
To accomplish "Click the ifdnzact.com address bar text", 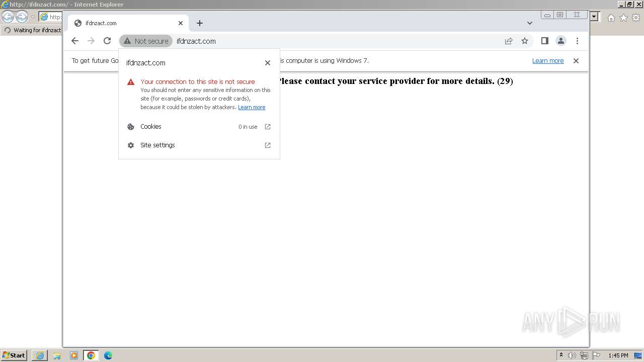I will pyautogui.click(x=196, y=41).
